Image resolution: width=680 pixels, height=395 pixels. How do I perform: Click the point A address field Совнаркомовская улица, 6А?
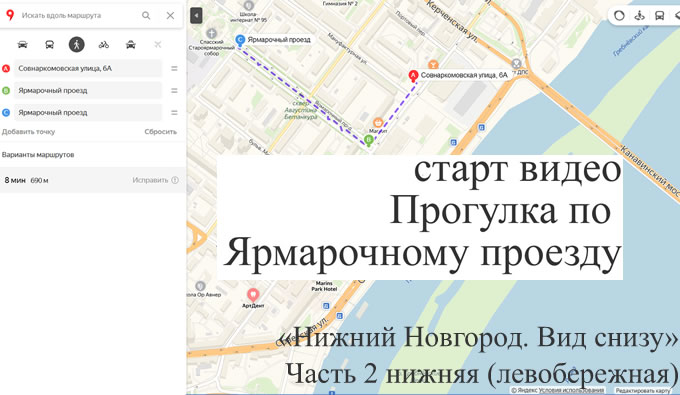coord(88,69)
